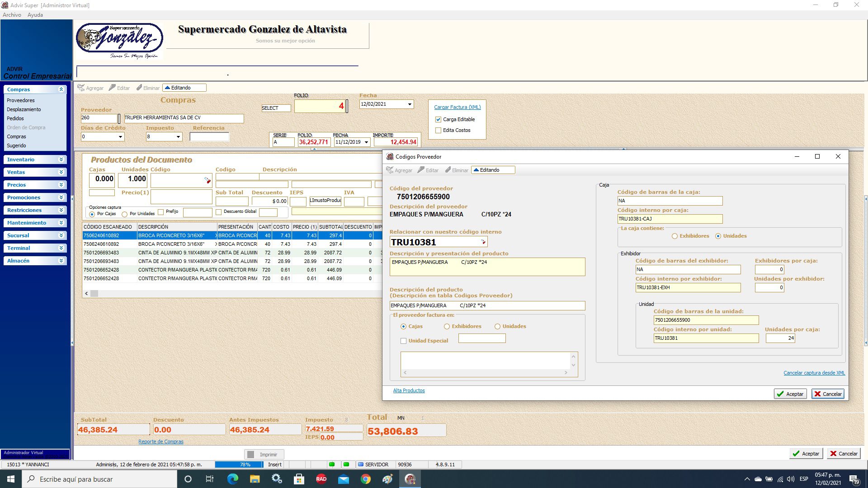The height and width of the screenshot is (488, 868).
Task: Click Cancelar captura desde XML link
Action: click(814, 373)
